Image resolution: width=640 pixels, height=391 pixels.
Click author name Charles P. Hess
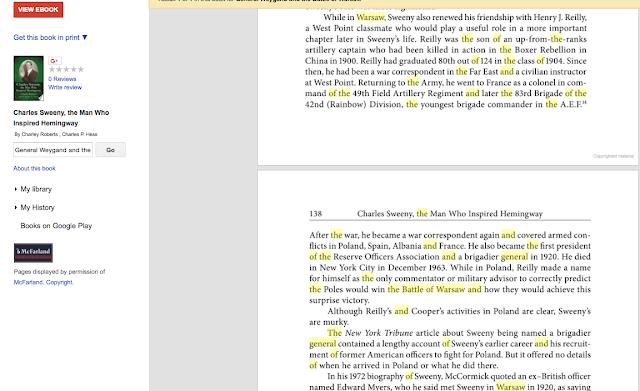(x=80, y=134)
